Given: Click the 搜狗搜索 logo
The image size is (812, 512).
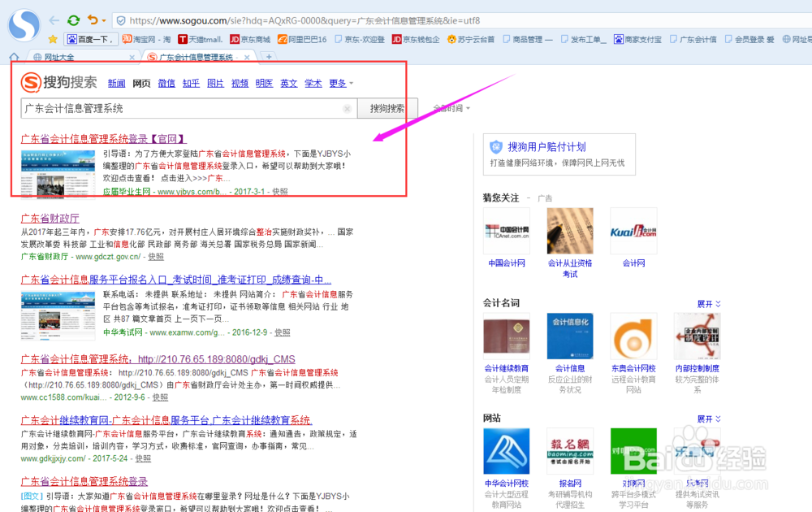Looking at the screenshot, I should tap(58, 82).
